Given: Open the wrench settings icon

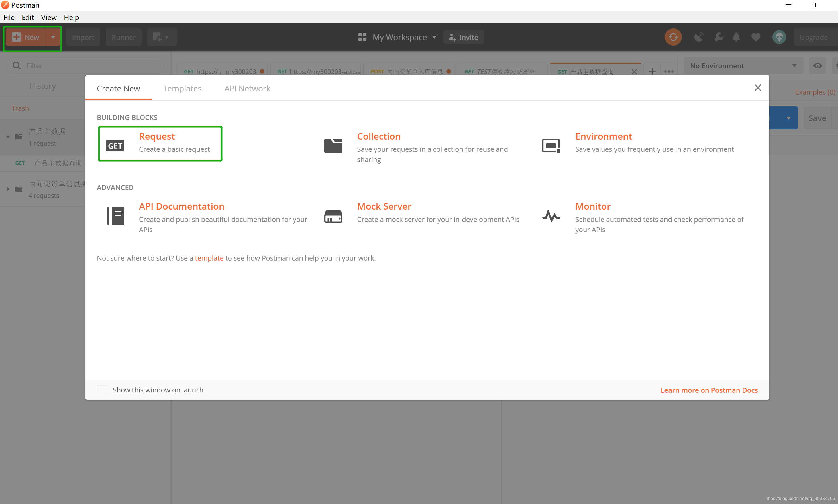Looking at the screenshot, I should (x=719, y=37).
